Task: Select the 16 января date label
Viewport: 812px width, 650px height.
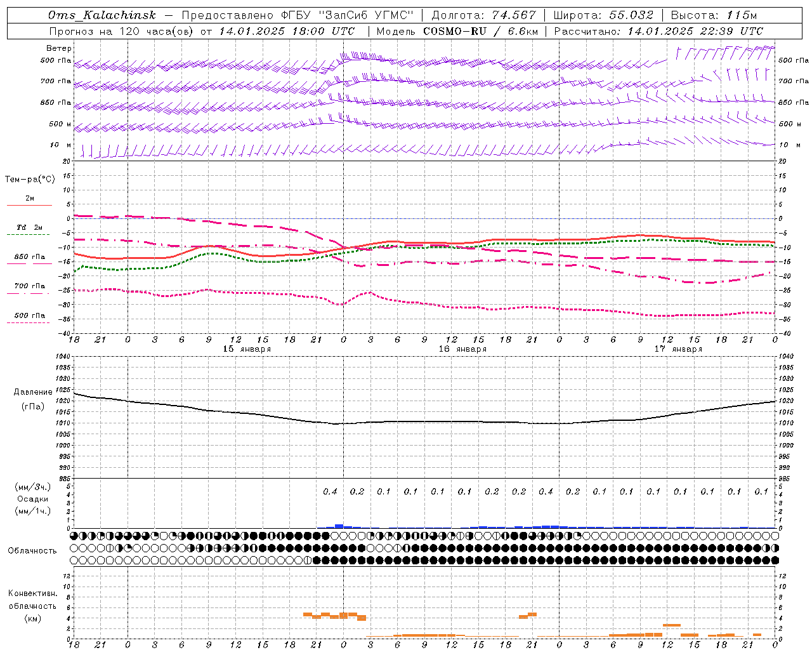Action: pyautogui.click(x=462, y=349)
